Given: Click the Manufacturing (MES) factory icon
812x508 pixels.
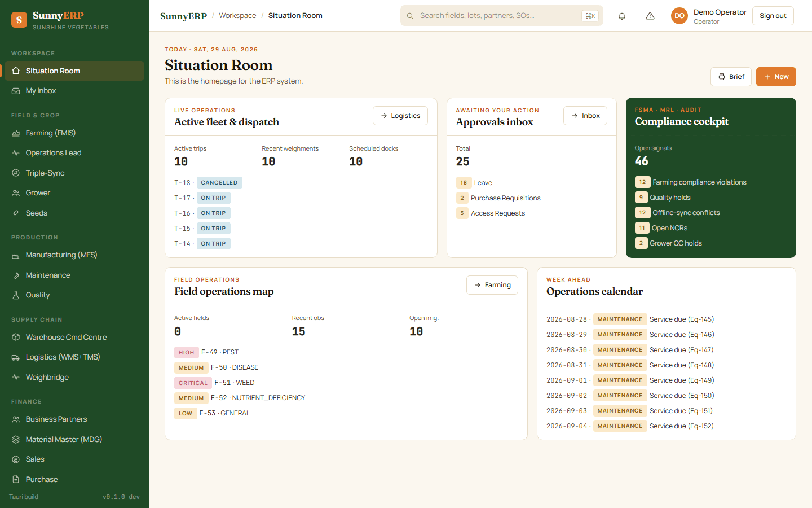Looking at the screenshot, I should (16, 255).
